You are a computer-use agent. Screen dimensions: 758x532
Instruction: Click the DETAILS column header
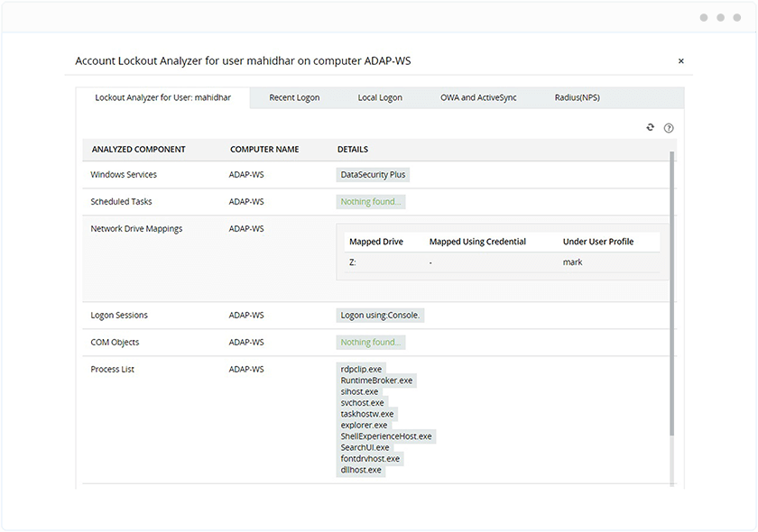[353, 150]
